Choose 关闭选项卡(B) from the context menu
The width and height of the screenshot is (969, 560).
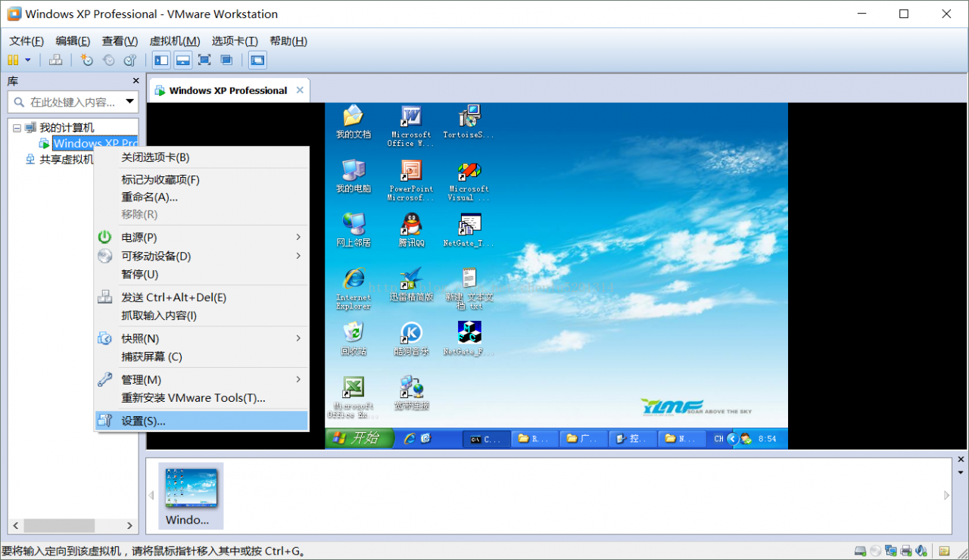[201, 157]
